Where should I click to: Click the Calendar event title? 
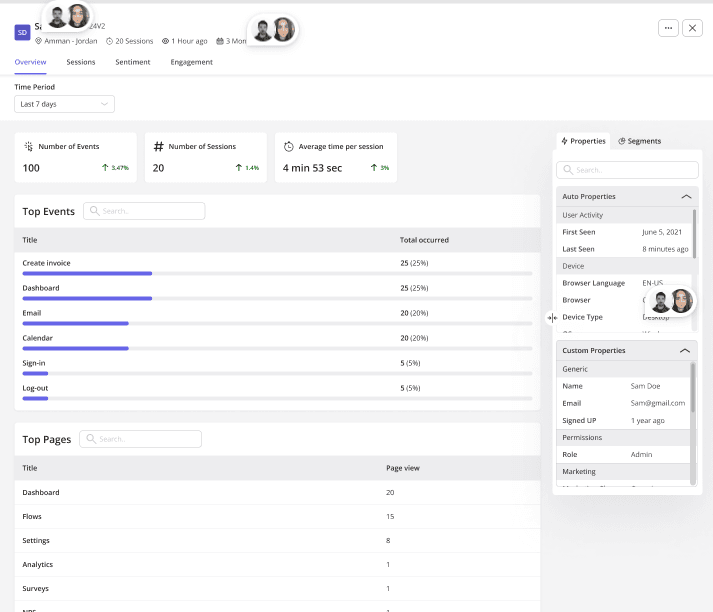click(37, 338)
